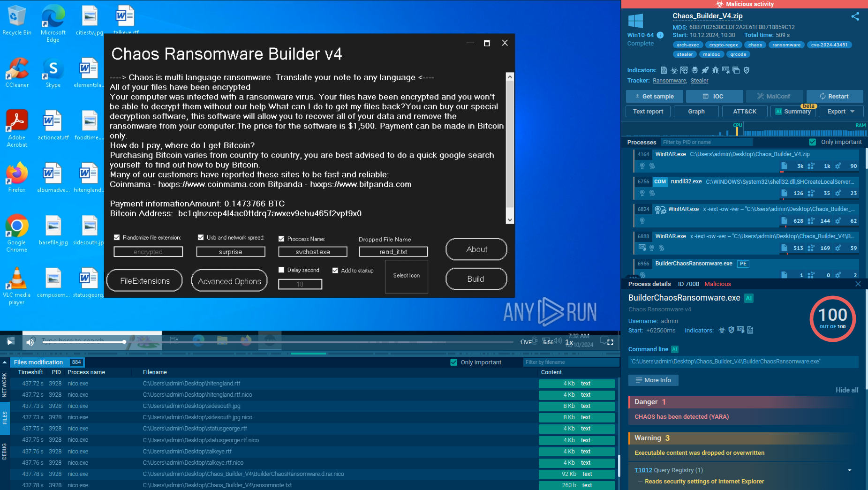Screen dimensions: 868x490
Task: Open the files count icon on WinRAR.exe process
Action: click(784, 166)
